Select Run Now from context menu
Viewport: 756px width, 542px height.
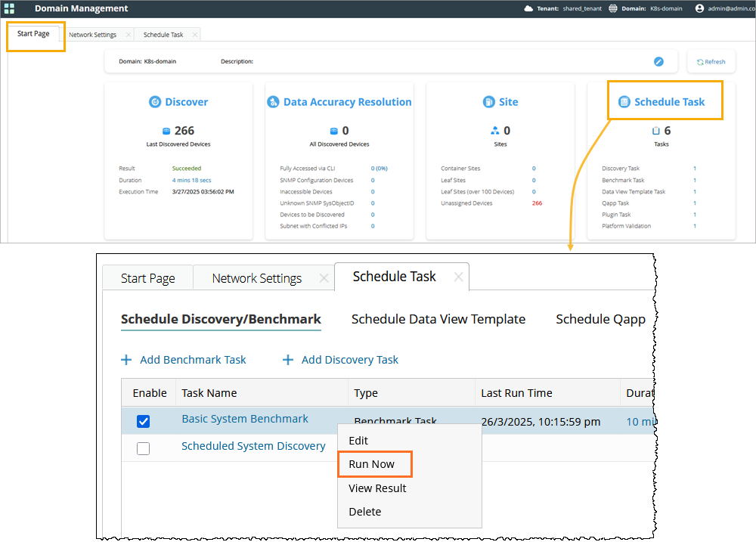click(x=371, y=464)
